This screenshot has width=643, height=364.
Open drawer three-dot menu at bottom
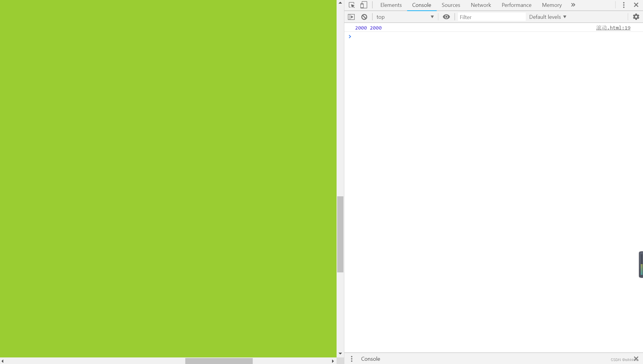point(351,359)
